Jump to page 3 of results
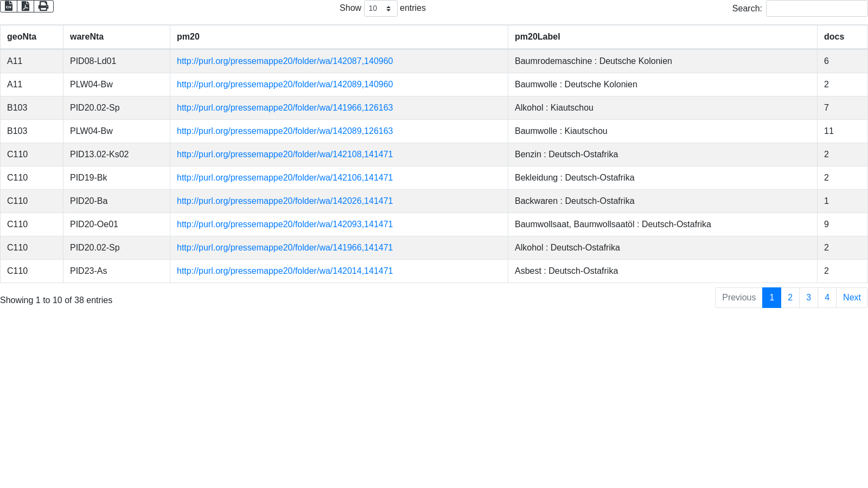The width and height of the screenshot is (868, 488). [808, 298]
